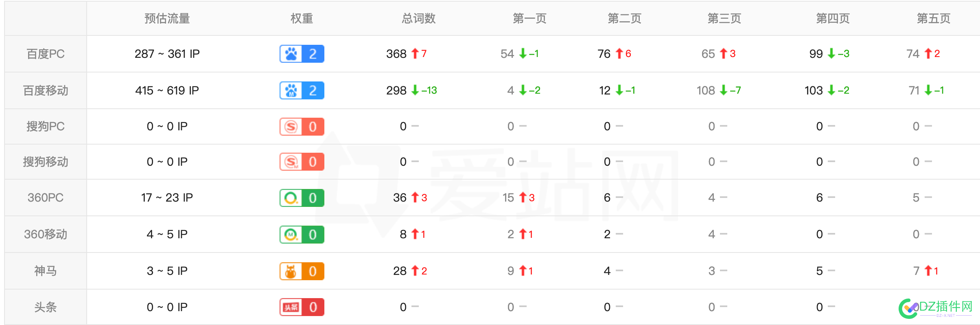This screenshot has width=980, height=325.
Task: Click the 百度移动 weight badge icon
Action: point(302,90)
